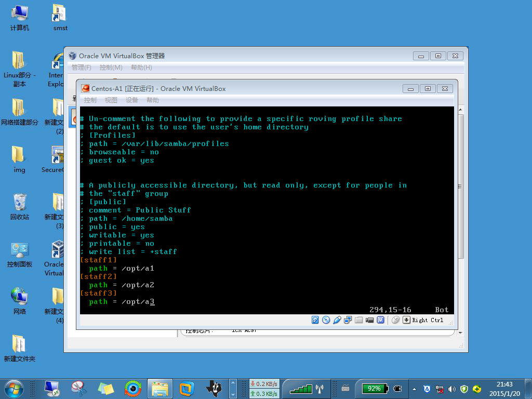Click the [staff1] section line in the terminal
The image size is (532, 399).
(x=98, y=260)
